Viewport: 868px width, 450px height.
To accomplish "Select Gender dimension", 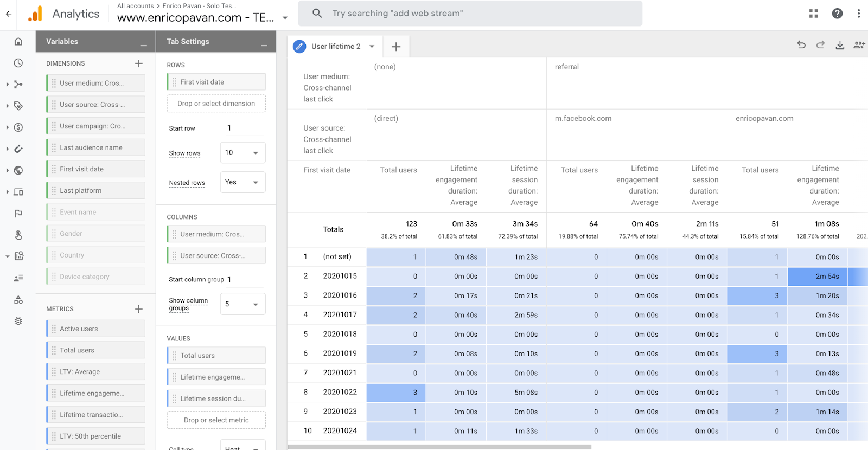I will click(96, 234).
